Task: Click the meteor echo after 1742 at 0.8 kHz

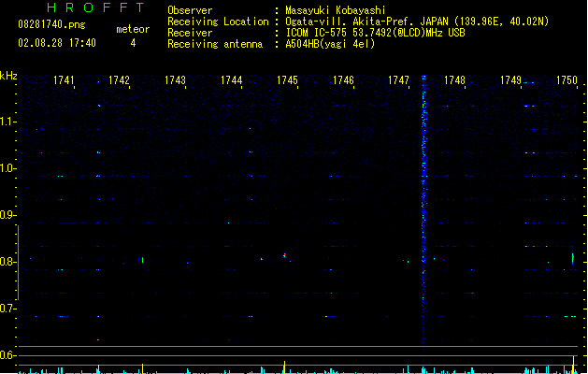Action: pyautogui.click(x=142, y=260)
